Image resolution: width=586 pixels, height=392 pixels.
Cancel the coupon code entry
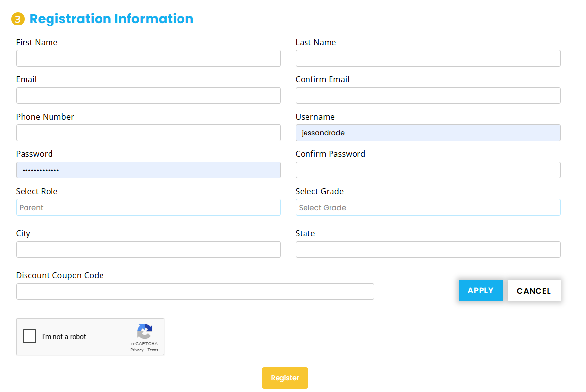click(x=534, y=291)
